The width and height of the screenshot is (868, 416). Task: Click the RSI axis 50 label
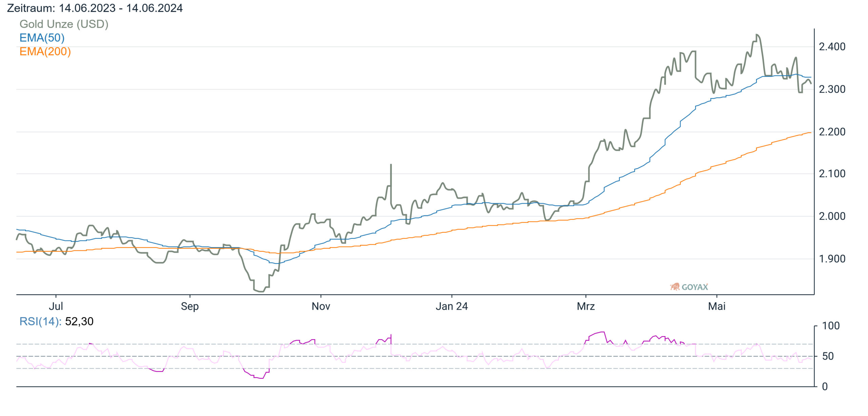[x=828, y=356]
